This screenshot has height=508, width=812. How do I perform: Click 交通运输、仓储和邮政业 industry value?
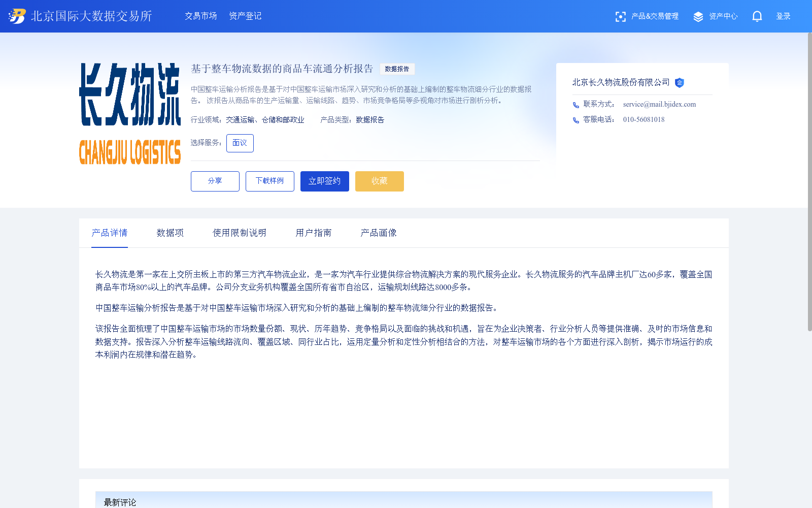pyautogui.click(x=265, y=120)
